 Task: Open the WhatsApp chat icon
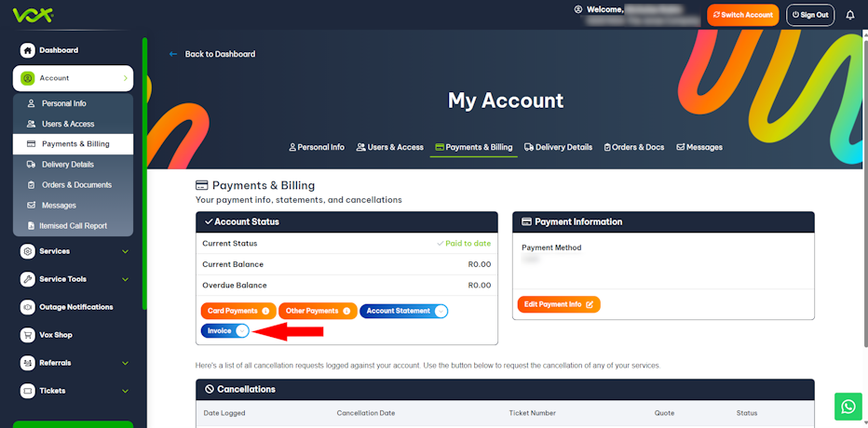pos(848,407)
